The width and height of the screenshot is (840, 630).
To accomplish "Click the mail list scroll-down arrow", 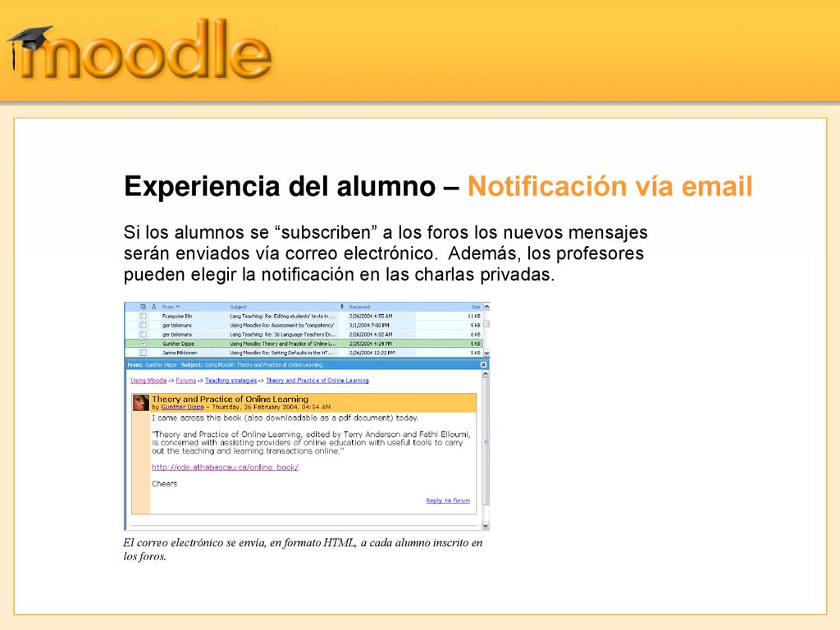I will tap(486, 353).
